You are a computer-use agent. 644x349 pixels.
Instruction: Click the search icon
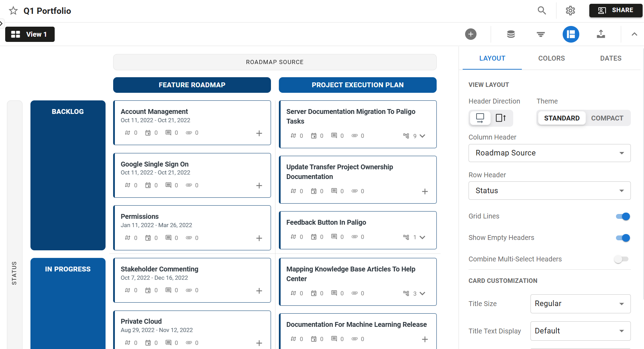(541, 10)
